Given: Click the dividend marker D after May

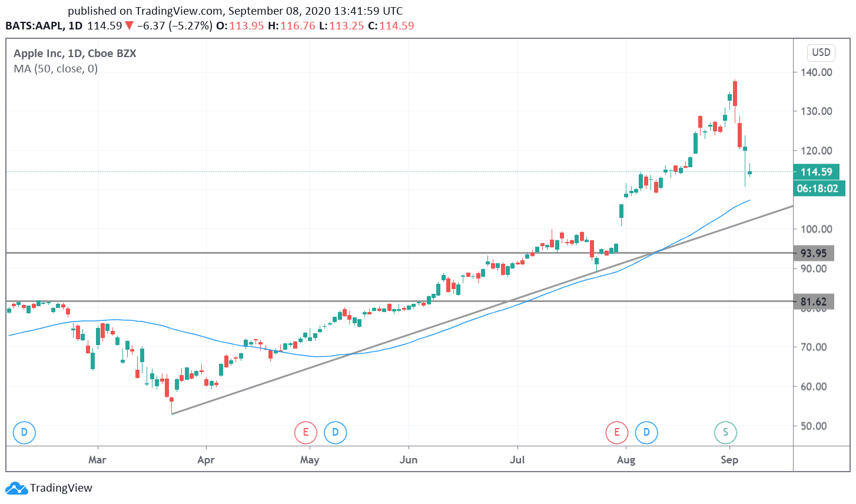Looking at the screenshot, I should [x=336, y=433].
